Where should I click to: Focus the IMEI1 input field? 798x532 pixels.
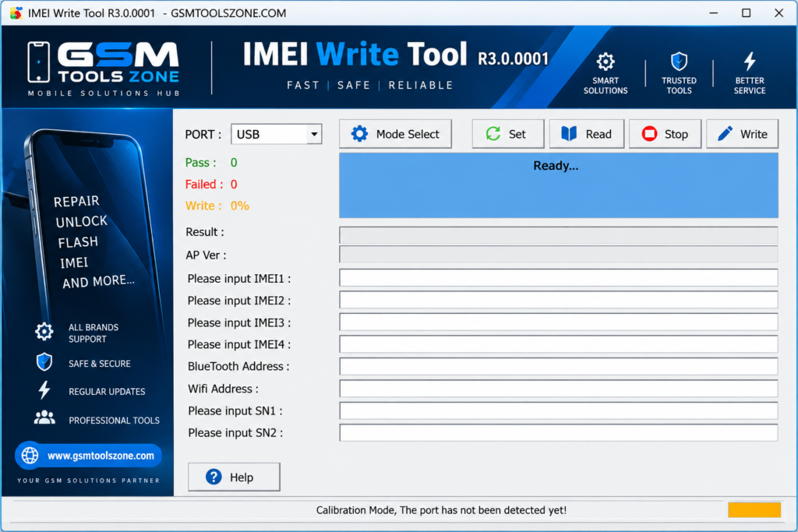(x=558, y=278)
